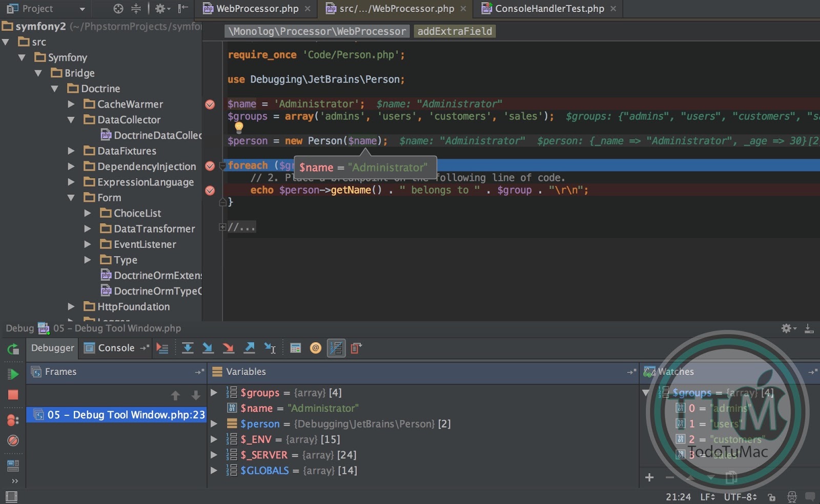Stop the debug session with red square
The width and height of the screenshot is (820, 504).
(x=13, y=394)
